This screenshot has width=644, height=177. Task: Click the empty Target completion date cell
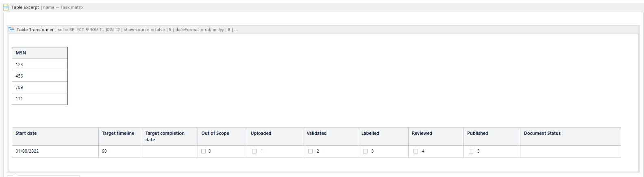click(170, 151)
